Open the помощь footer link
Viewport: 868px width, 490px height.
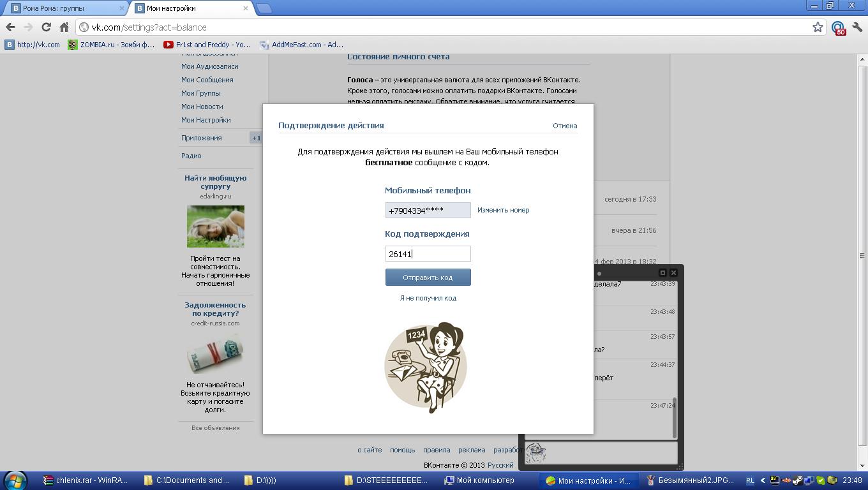pyautogui.click(x=402, y=450)
